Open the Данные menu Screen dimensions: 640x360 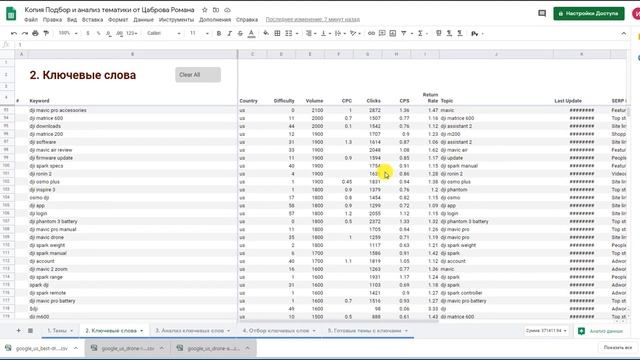[143, 20]
